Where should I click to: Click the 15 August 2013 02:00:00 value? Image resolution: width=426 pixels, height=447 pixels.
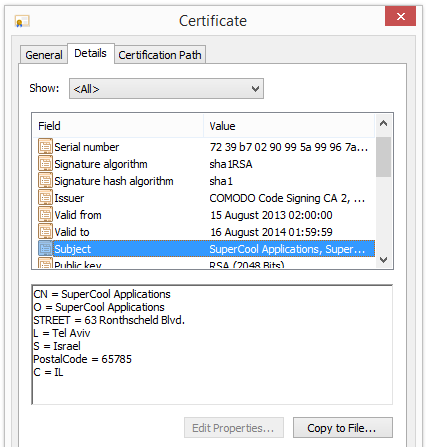271,215
